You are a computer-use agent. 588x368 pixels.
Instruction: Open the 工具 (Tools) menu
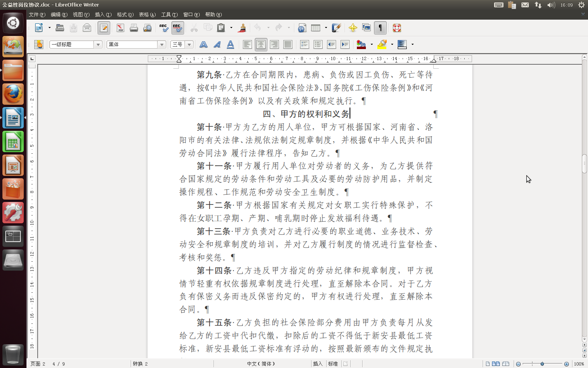[x=169, y=15]
